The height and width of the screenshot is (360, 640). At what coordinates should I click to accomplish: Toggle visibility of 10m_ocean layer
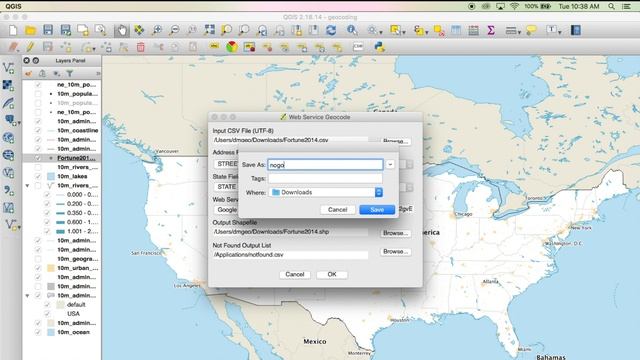[38, 332]
